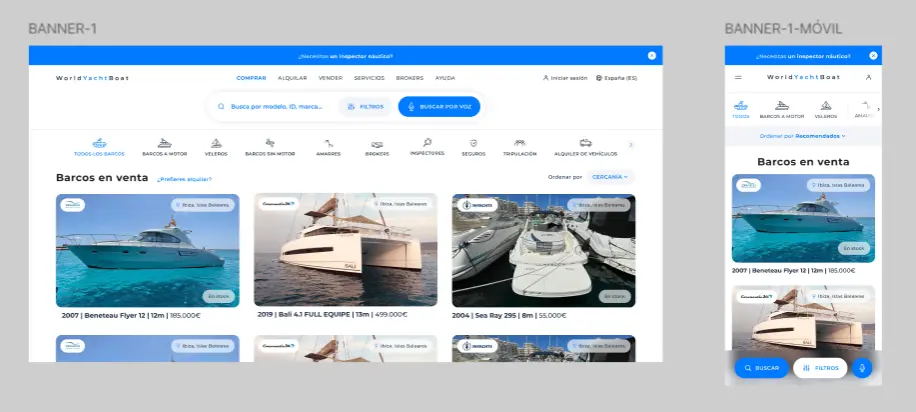Focus the boat model search field

[x=276, y=106]
